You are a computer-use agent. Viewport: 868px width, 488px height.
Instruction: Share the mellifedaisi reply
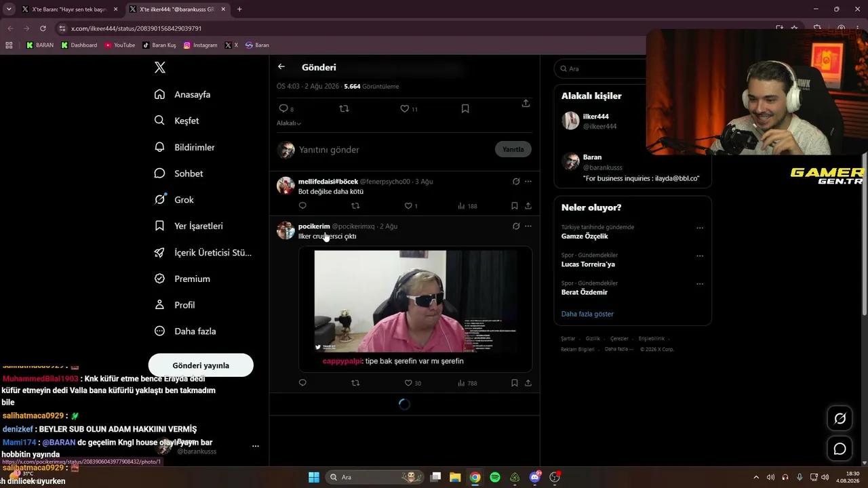coord(528,206)
